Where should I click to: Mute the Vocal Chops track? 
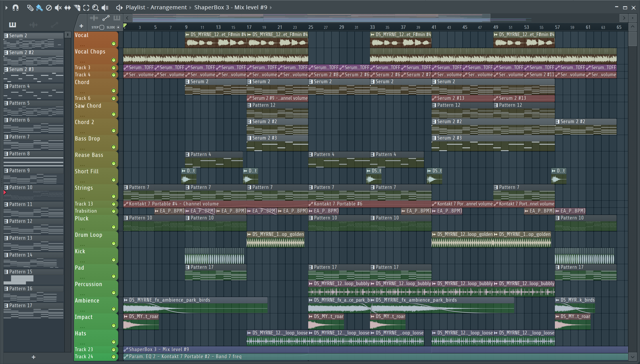pos(114,60)
